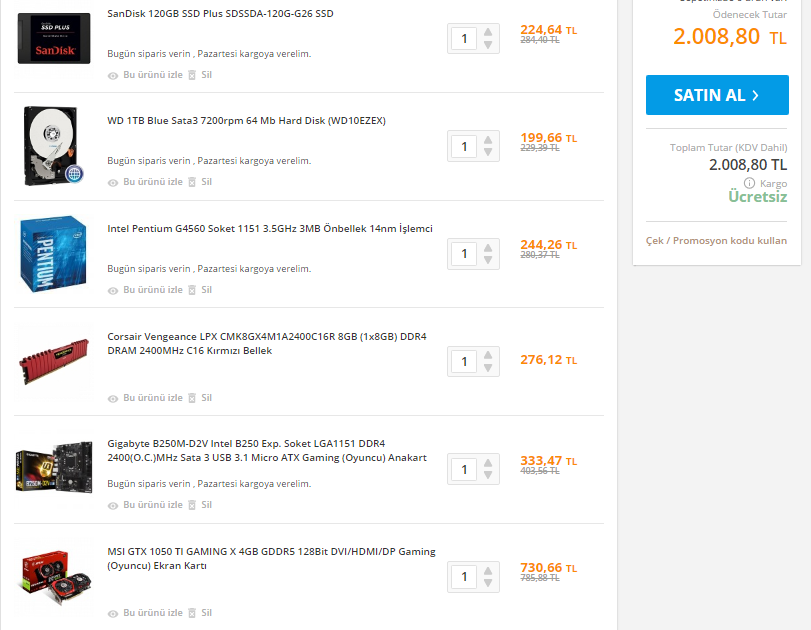Remove SanDisk SSD using Sil link
This screenshot has width=811, height=630.
(206, 75)
